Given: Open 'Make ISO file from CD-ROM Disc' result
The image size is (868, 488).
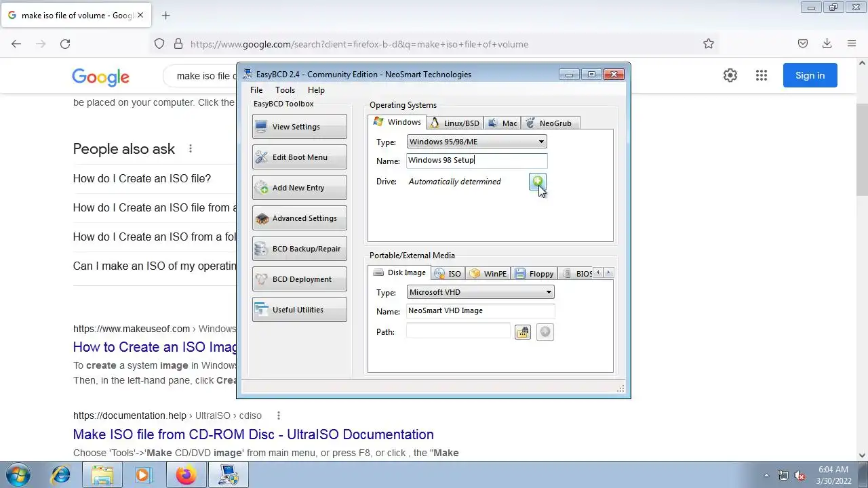Looking at the screenshot, I should click(x=253, y=434).
